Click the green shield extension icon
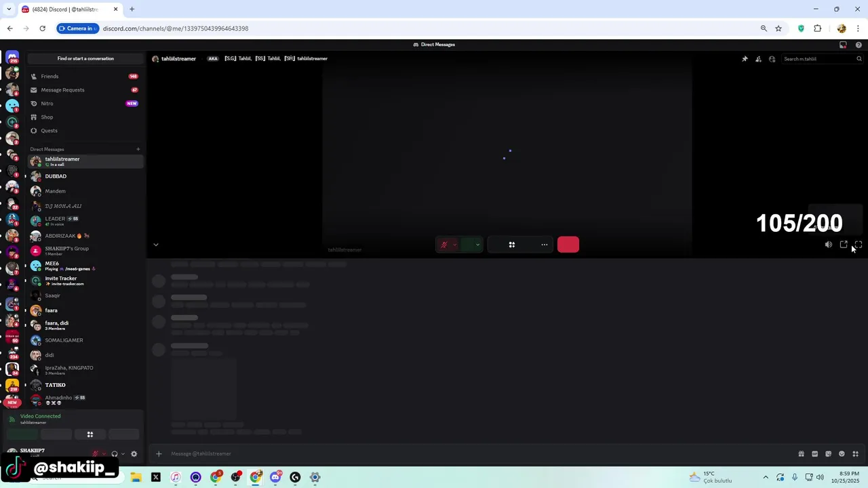The width and height of the screenshot is (868, 488). coord(801,28)
